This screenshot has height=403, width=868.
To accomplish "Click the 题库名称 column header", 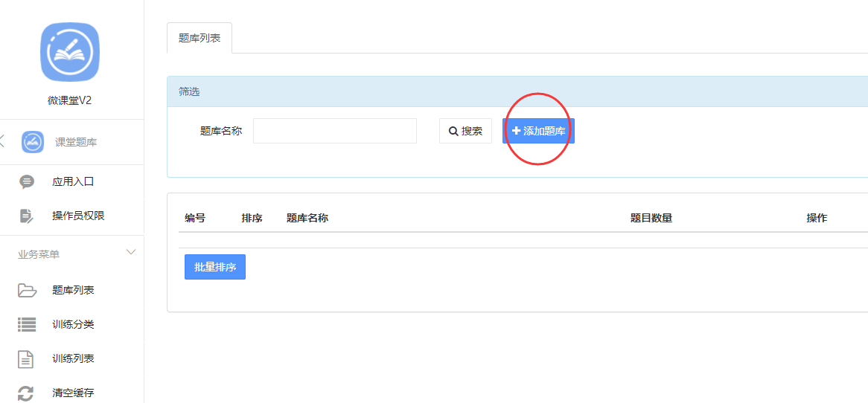I will [x=307, y=218].
